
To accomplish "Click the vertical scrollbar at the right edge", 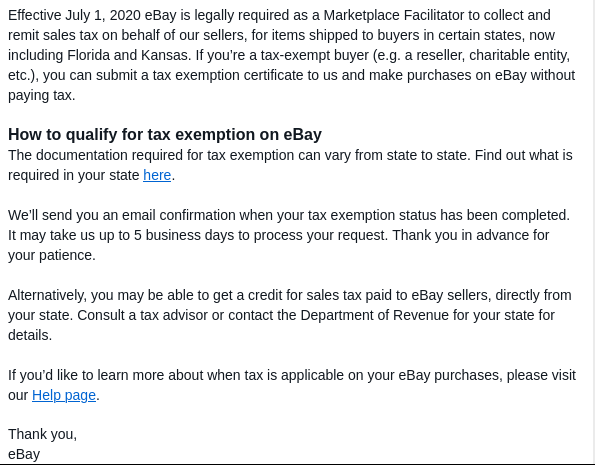I will pos(593,232).
